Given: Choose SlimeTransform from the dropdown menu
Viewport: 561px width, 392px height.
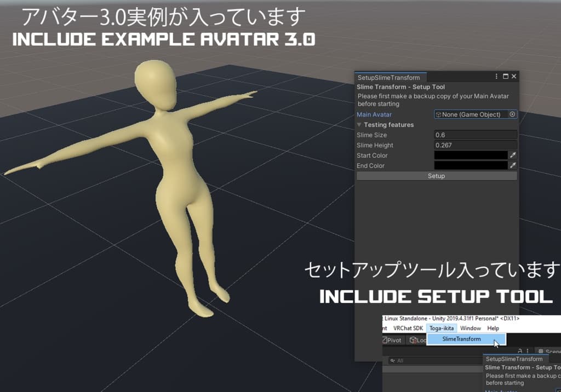Looking at the screenshot, I should (461, 339).
